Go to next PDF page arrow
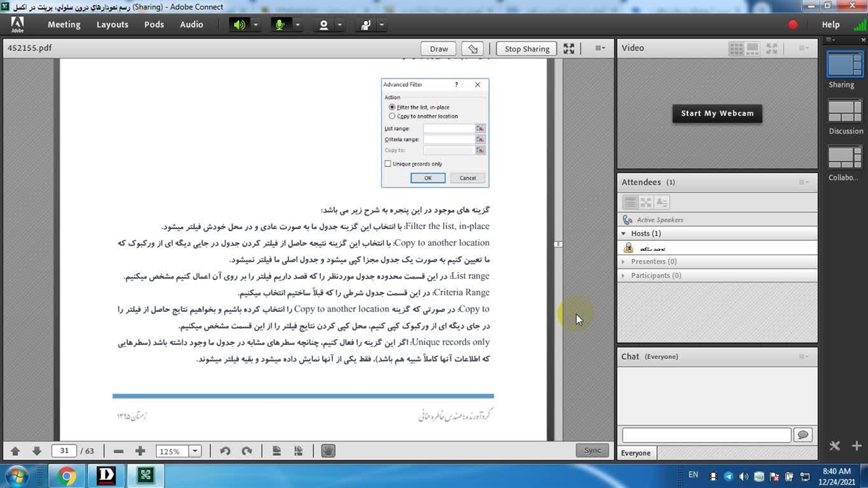The height and width of the screenshot is (488, 868). (37, 451)
